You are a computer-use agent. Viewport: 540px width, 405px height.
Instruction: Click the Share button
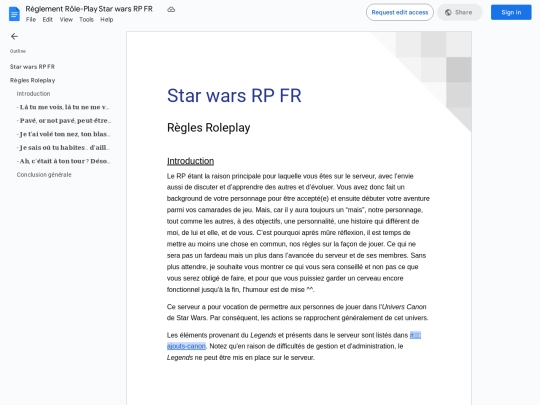[x=460, y=12]
